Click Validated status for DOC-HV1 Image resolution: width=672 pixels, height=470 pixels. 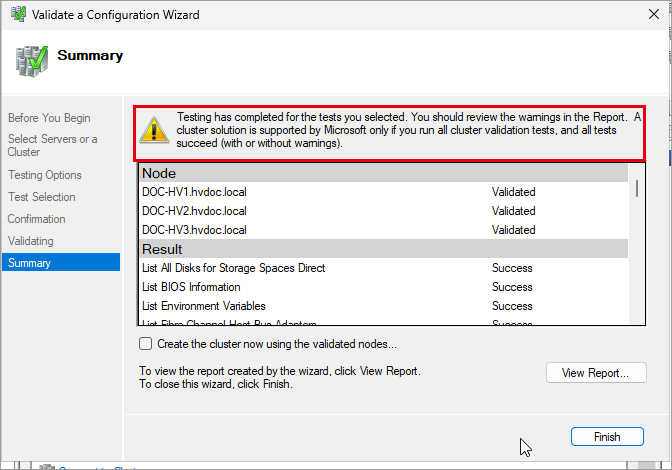tap(513, 192)
